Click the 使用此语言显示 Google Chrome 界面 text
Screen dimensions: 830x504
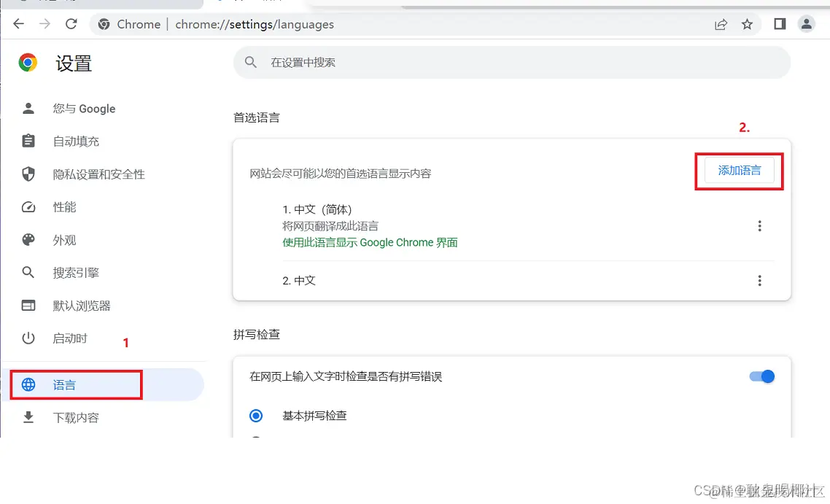(x=370, y=242)
